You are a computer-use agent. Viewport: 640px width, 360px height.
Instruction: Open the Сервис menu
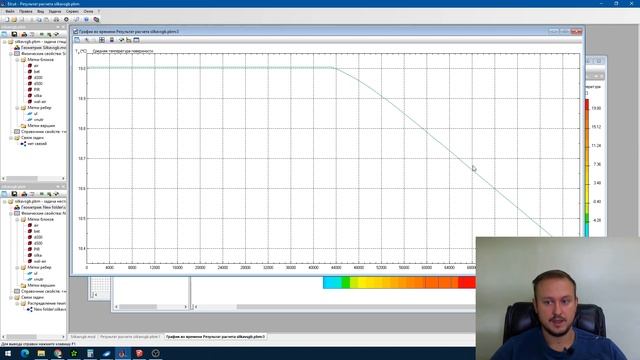pos(72,11)
